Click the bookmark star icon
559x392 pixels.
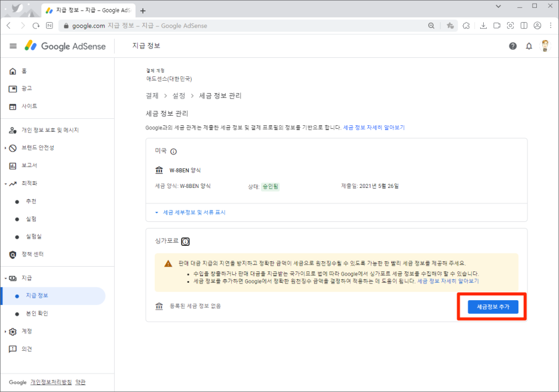pos(450,26)
